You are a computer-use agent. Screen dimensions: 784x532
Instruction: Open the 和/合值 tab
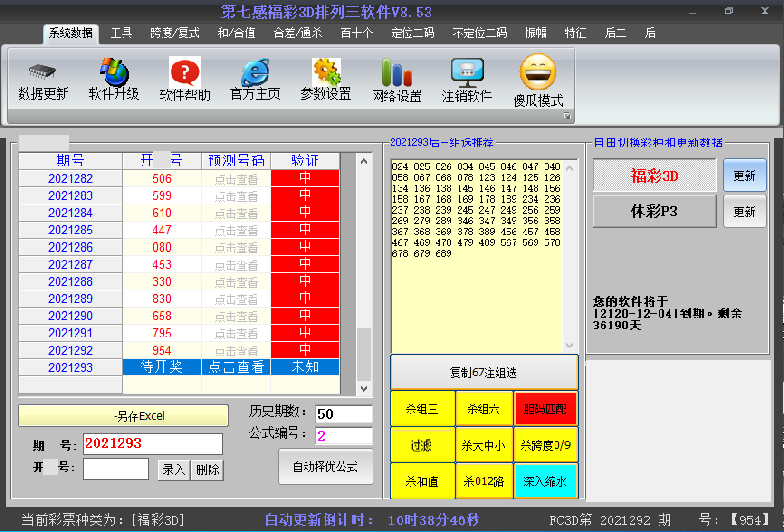(x=236, y=33)
